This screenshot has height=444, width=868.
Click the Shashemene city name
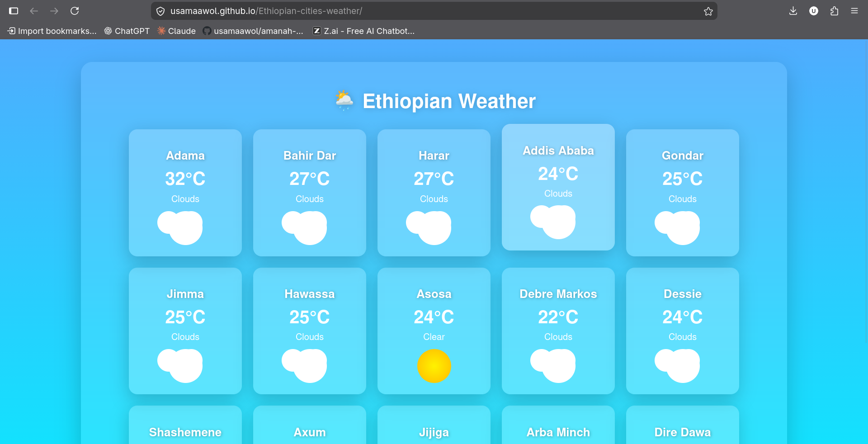pyautogui.click(x=185, y=432)
